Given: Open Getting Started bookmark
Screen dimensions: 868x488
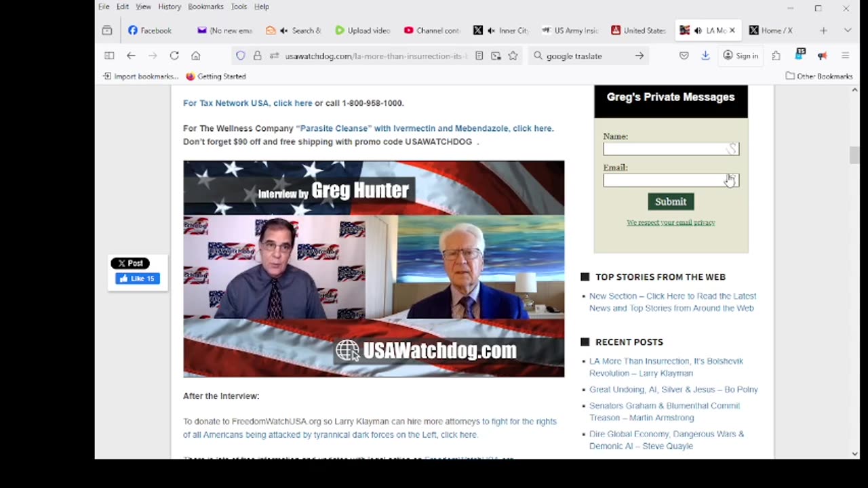Looking at the screenshot, I should click(216, 77).
